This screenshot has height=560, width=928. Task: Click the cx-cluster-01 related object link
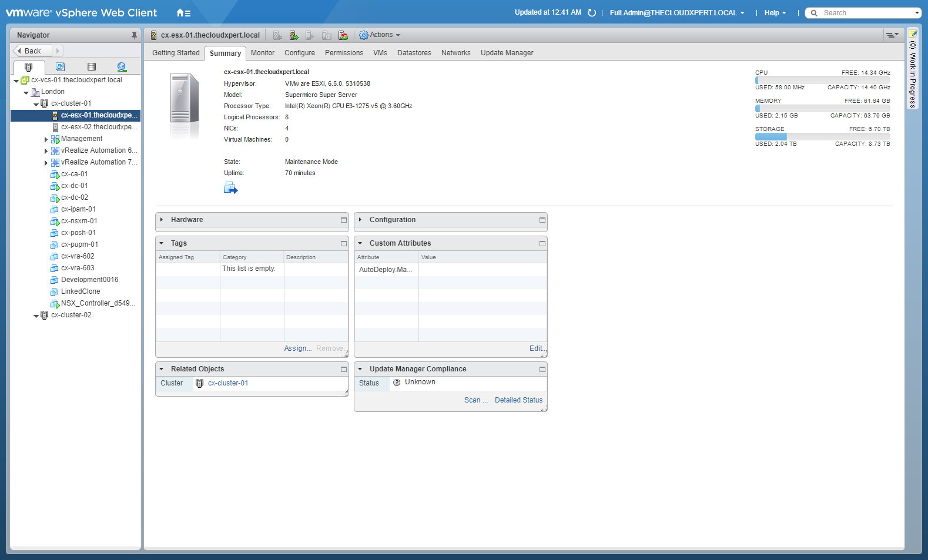pyautogui.click(x=228, y=383)
